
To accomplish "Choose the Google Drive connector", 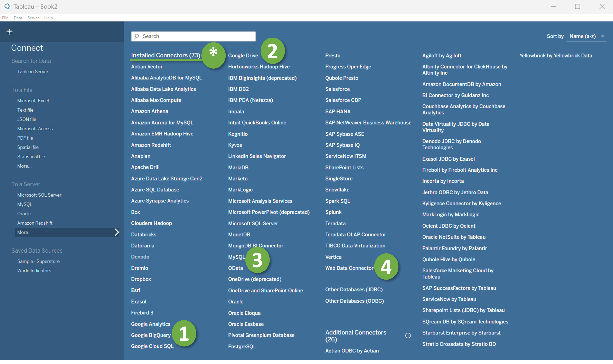I will 243,56.
